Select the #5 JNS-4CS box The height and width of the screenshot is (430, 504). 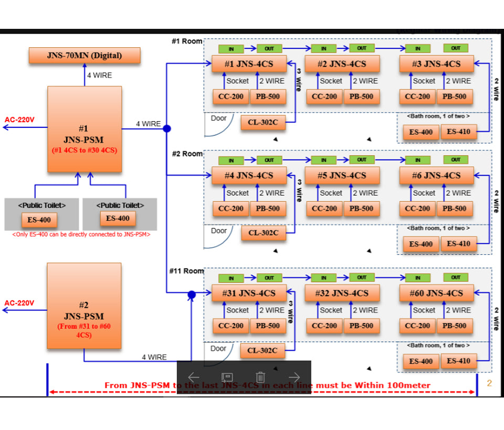[342, 175]
